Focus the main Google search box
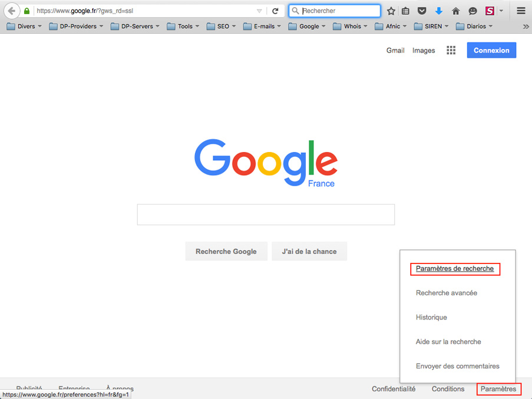The width and height of the screenshot is (532, 399). click(266, 215)
